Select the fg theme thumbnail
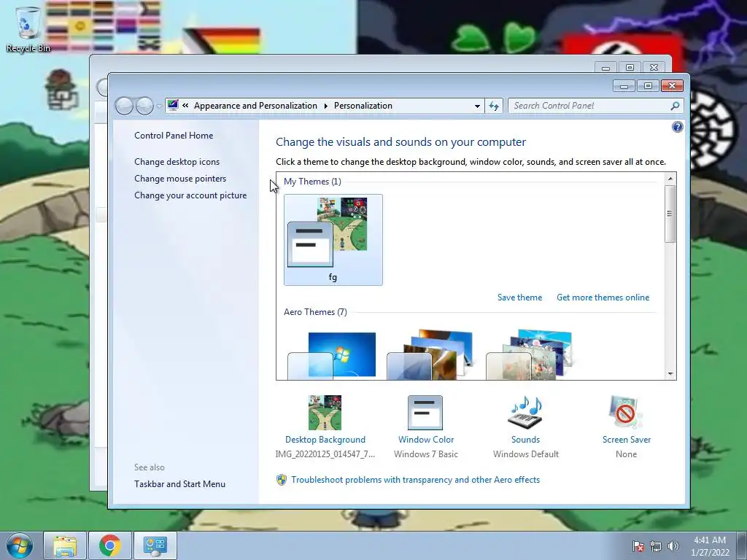 (x=333, y=239)
